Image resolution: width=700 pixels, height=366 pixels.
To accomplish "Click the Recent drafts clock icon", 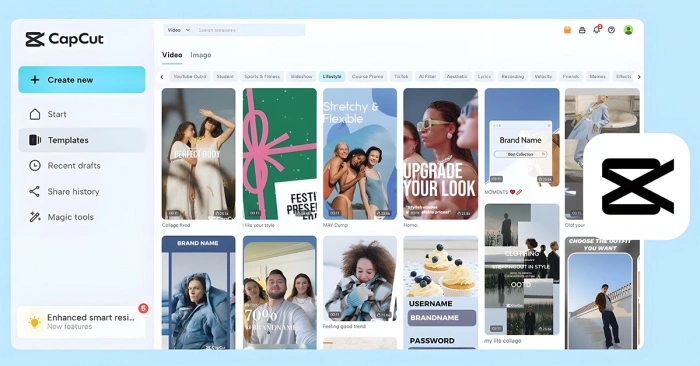I will [x=35, y=166].
